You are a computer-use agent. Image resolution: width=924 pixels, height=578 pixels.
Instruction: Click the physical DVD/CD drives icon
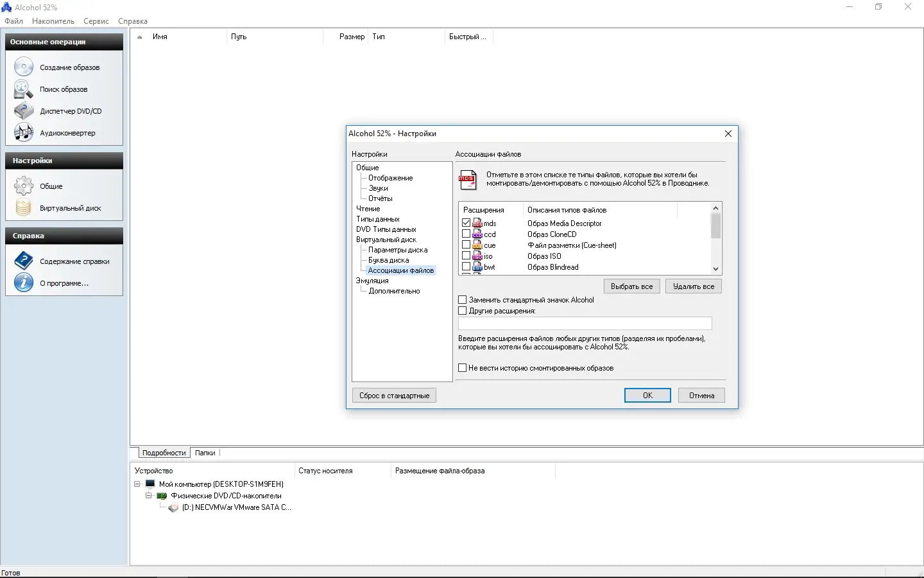click(x=162, y=496)
